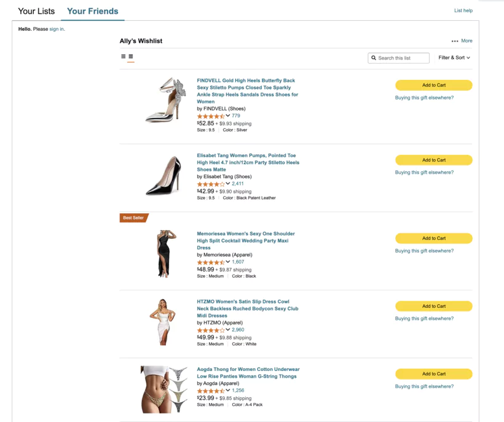Click the silver butterfly heel product image
The width and height of the screenshot is (504, 422).
coord(165,100)
